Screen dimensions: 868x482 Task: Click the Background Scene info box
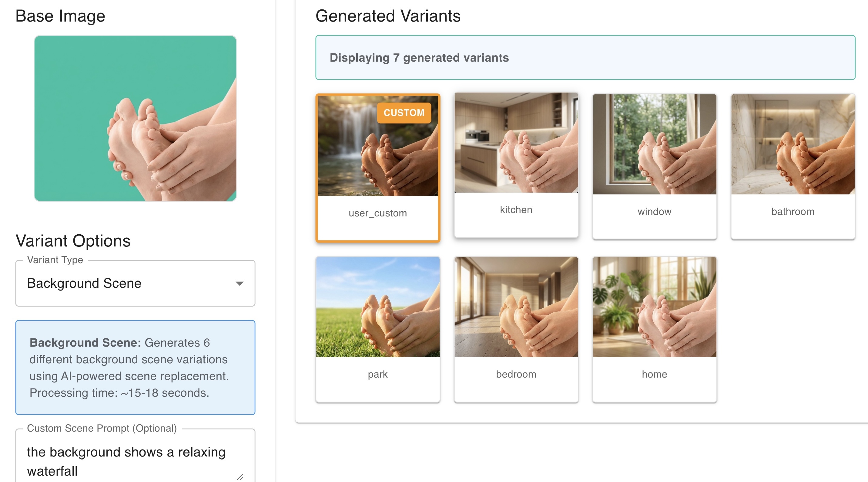135,367
